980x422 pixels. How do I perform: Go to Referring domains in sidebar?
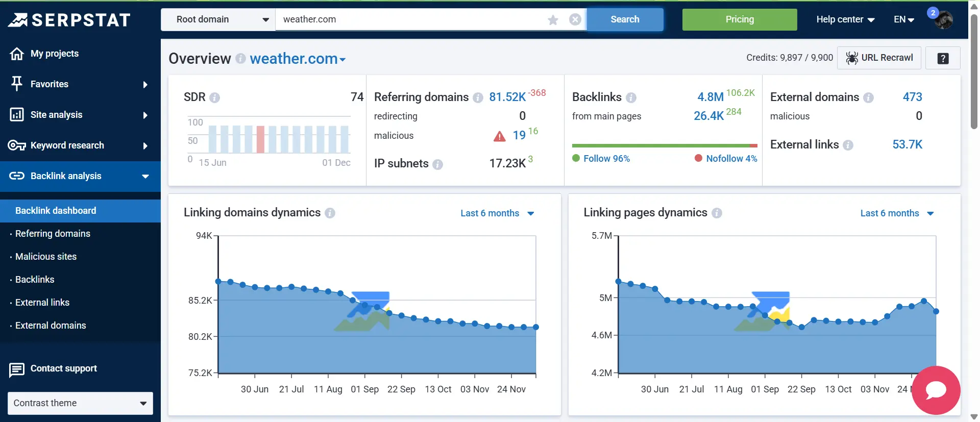[53, 234]
